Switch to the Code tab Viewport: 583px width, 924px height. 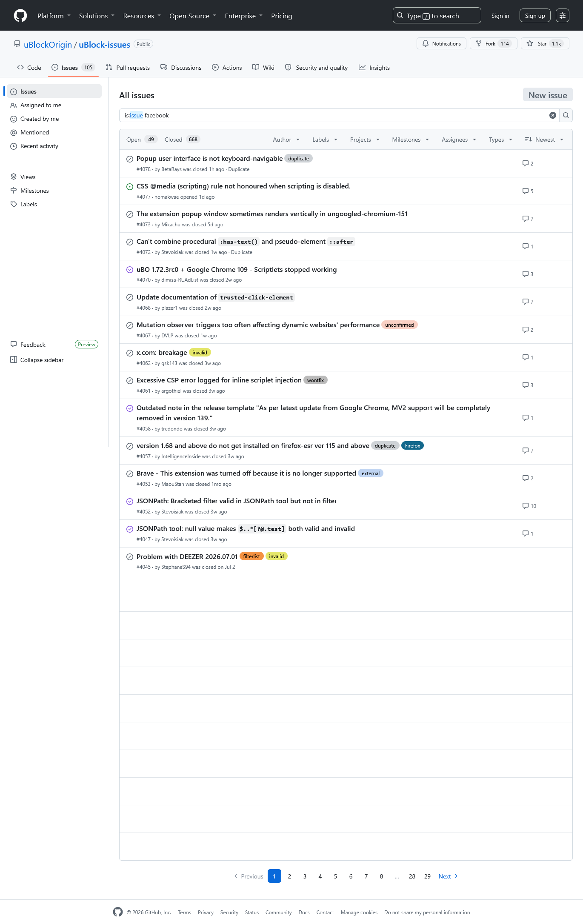[29, 68]
